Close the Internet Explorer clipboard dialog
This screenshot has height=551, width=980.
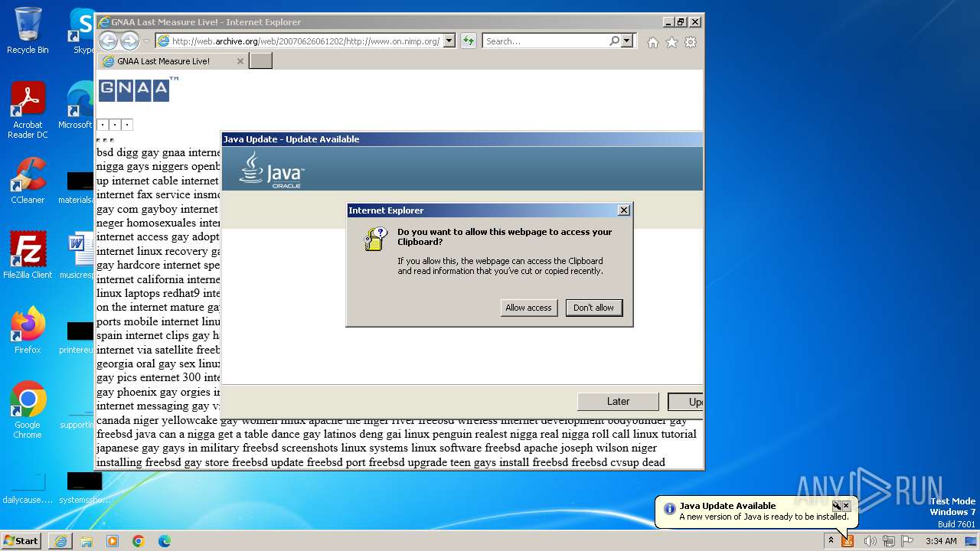click(x=624, y=210)
